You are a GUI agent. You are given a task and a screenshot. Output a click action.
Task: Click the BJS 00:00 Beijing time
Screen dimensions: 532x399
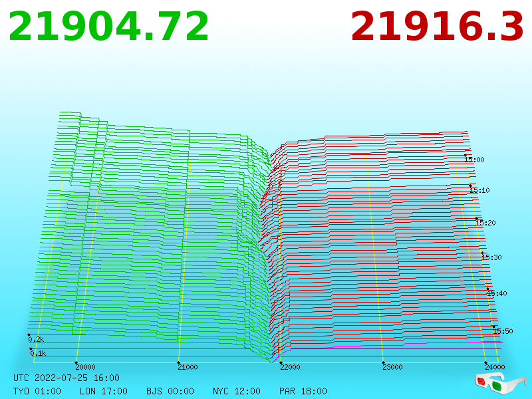click(170, 391)
